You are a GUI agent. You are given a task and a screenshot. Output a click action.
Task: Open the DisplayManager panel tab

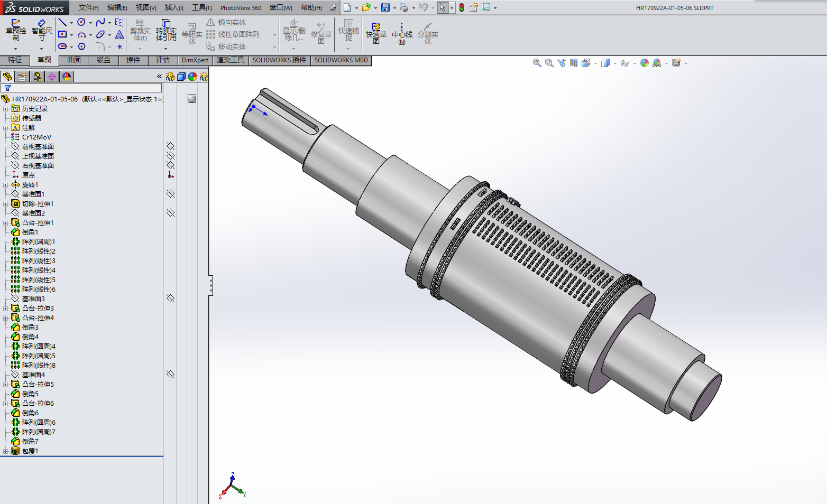67,77
